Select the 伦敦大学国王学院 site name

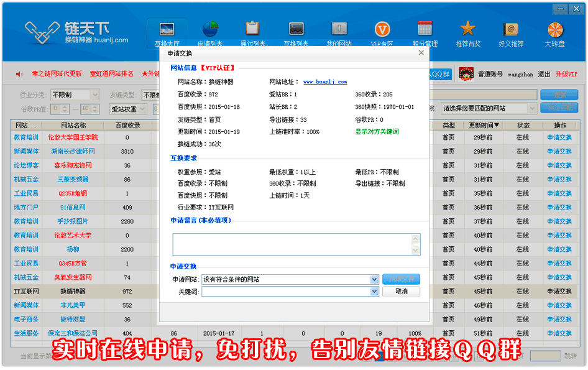pos(73,137)
